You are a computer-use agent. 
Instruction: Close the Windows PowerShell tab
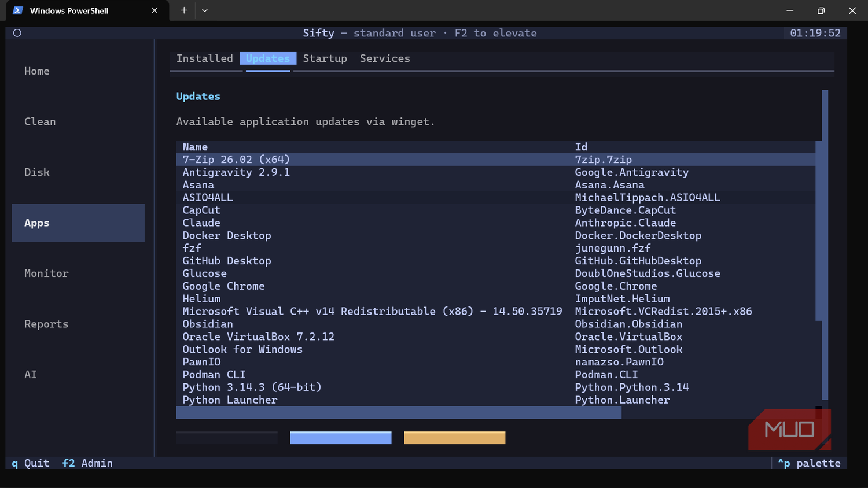(x=155, y=10)
